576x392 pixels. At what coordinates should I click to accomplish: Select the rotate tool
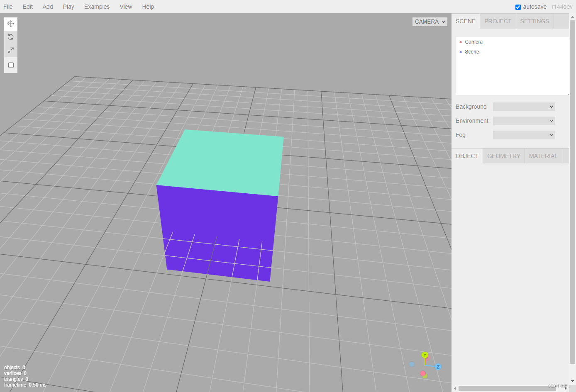[x=11, y=37]
